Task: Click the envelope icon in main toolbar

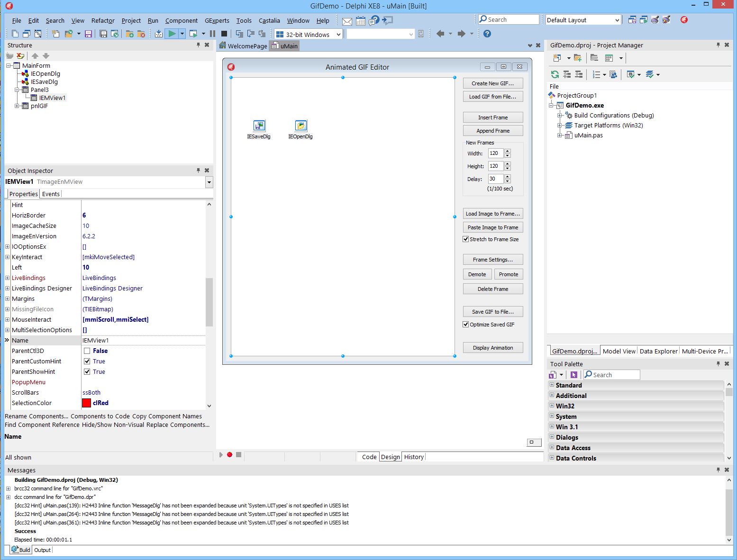Action: click(x=347, y=21)
